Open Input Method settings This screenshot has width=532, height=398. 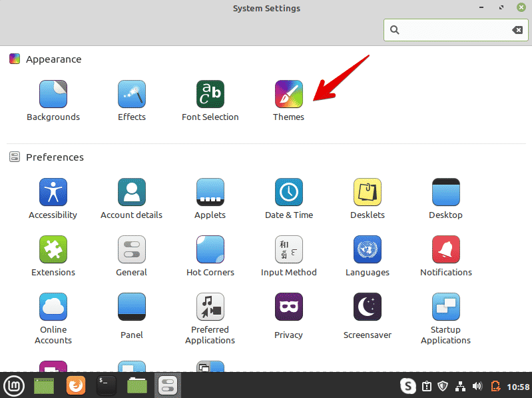point(289,256)
